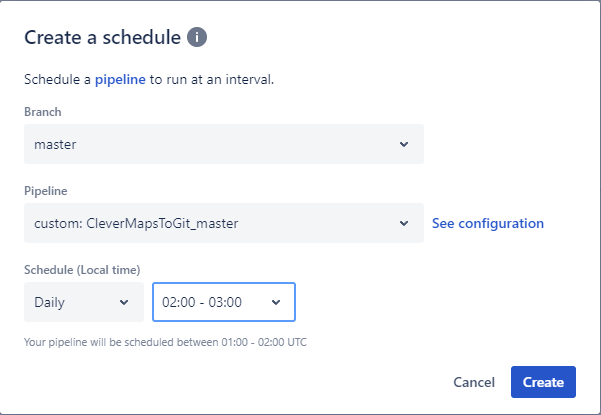Expand the Daily frequency dropdown
The height and width of the screenshot is (415, 601).
[83, 302]
